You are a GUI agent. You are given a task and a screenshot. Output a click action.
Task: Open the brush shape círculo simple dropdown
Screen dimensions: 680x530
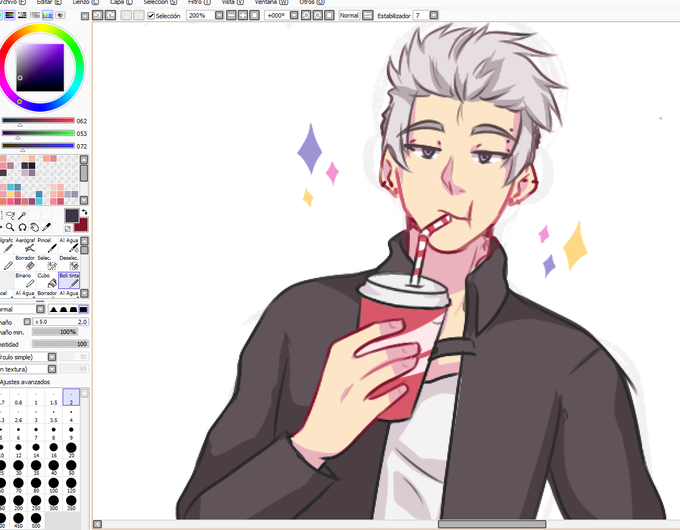point(52,357)
